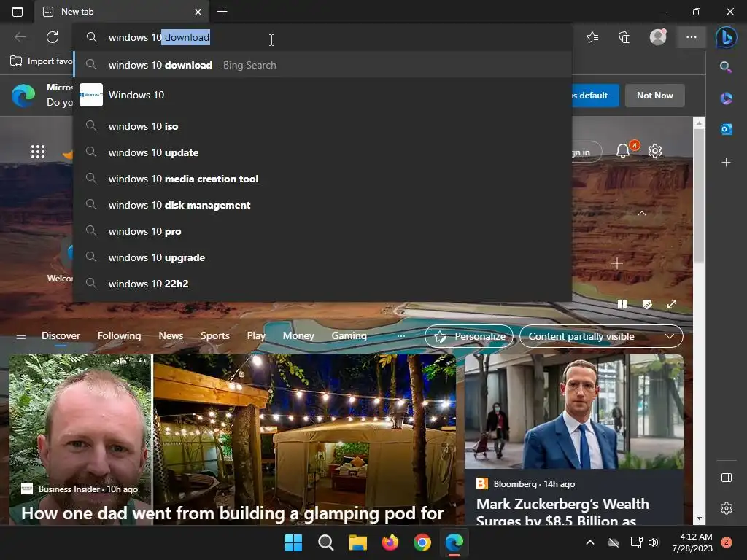
Task: Import favorites from bookmarks bar
Action: pos(42,61)
